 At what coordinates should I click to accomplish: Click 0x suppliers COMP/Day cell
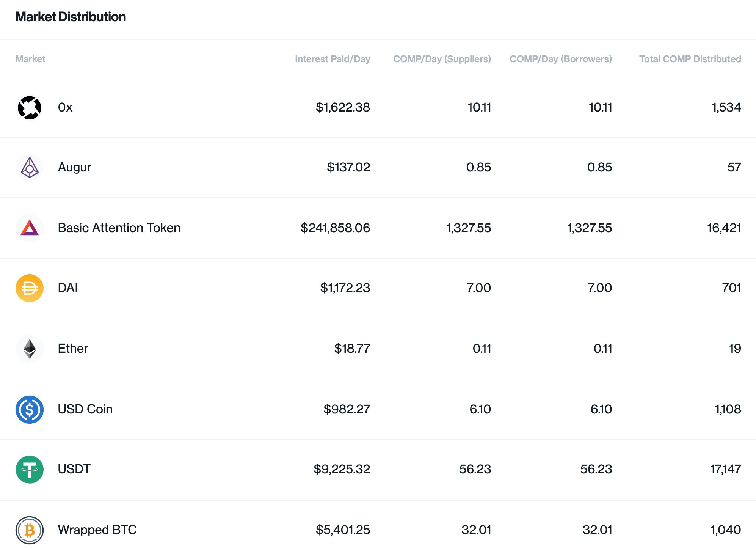coord(479,107)
